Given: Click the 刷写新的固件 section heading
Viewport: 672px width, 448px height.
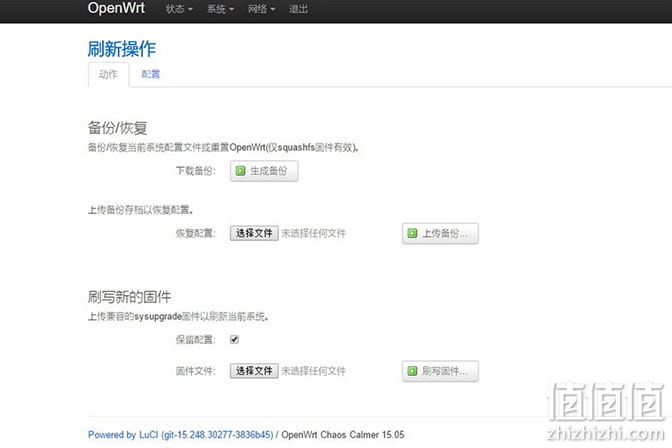Looking at the screenshot, I should (129, 297).
